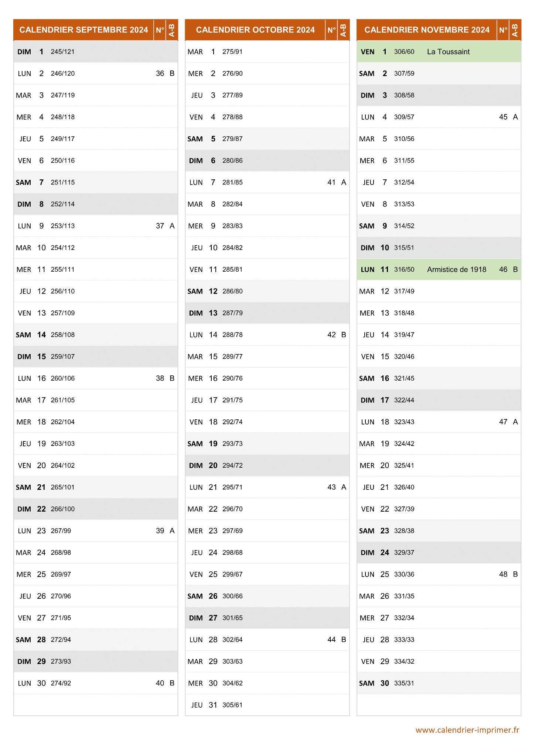The width and height of the screenshot is (535, 756).
Task: Click the VEN 13 September row
Action: [x=96, y=313]
